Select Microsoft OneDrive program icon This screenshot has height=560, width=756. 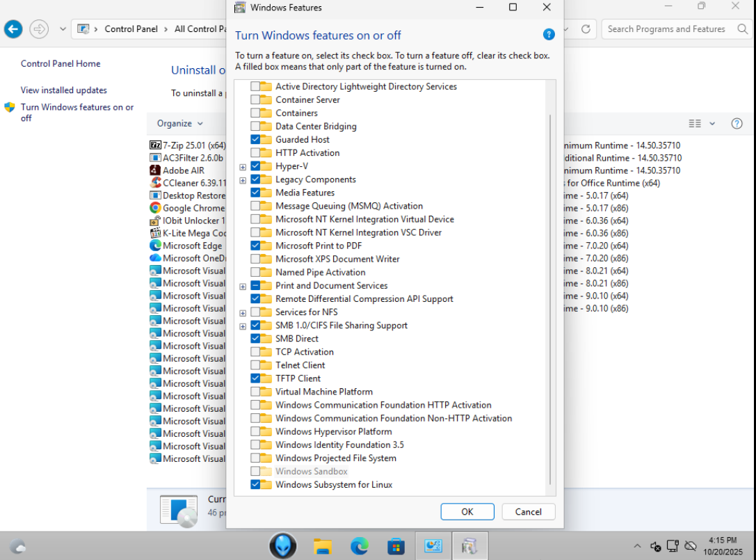[x=155, y=258]
